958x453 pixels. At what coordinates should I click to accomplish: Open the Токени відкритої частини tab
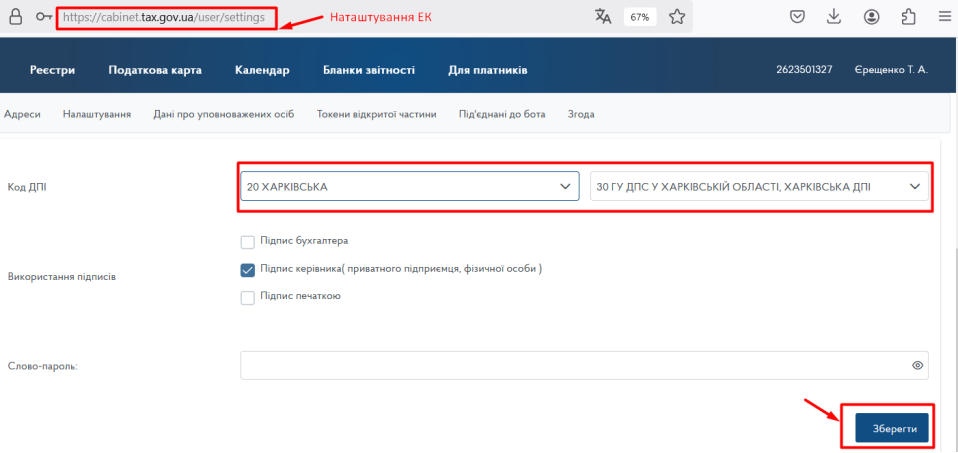pyautogui.click(x=376, y=114)
